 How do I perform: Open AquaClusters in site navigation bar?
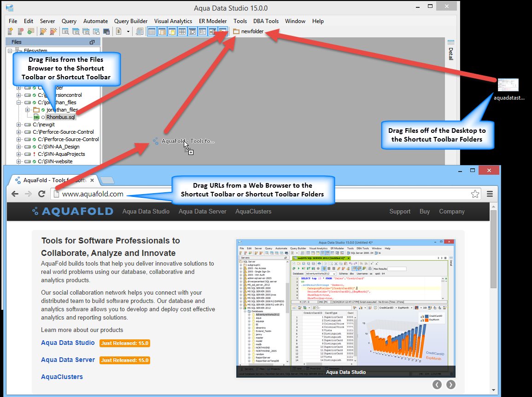coord(253,211)
